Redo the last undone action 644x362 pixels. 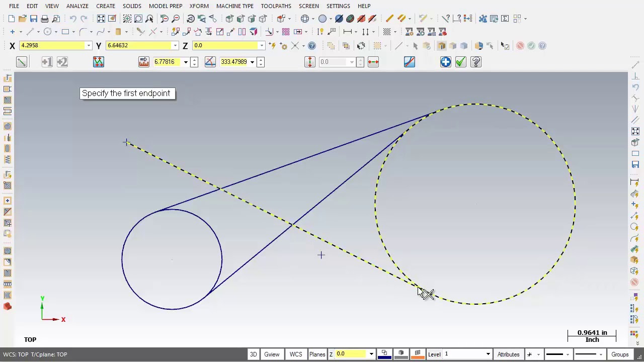tap(84, 19)
